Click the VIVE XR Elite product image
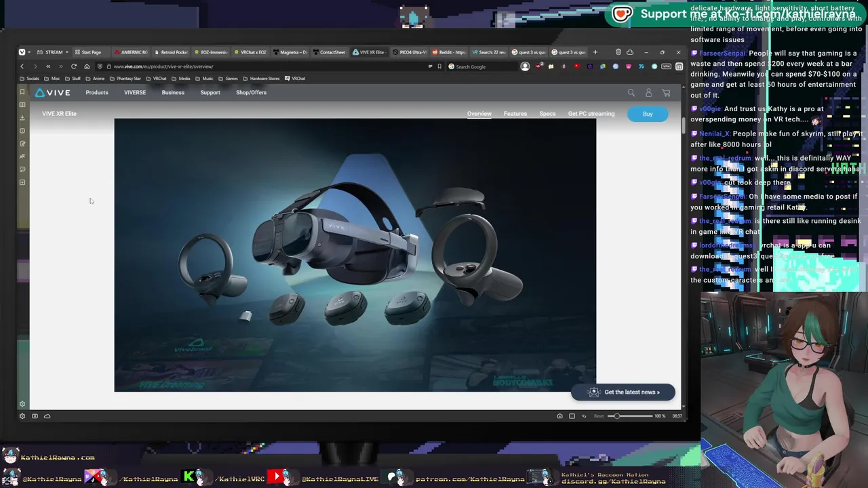Image resolution: width=868 pixels, height=488 pixels. [x=355, y=255]
